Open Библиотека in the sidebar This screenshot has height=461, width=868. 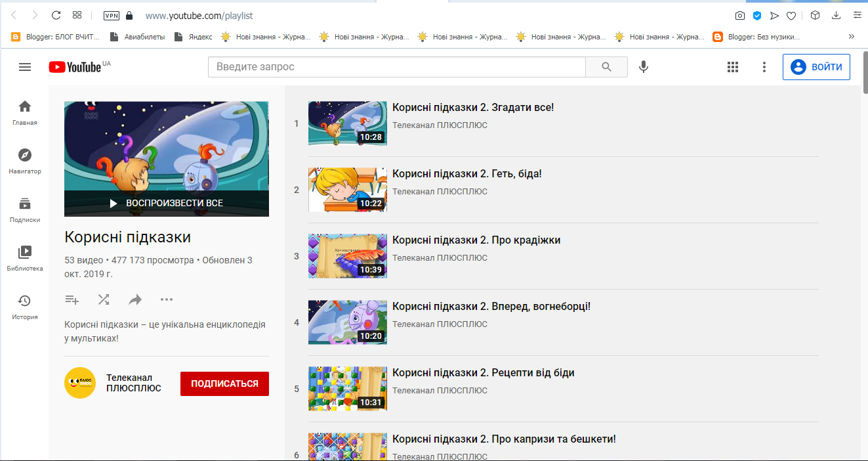24,258
